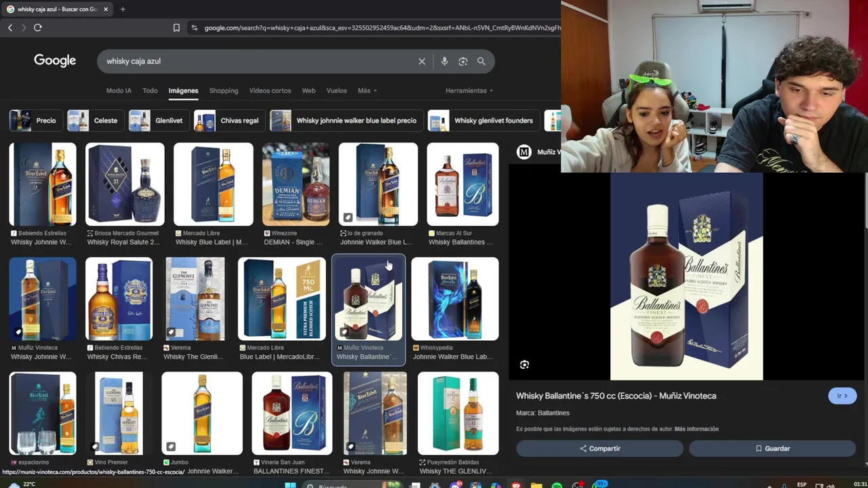Open File Explorer folder icon on taskbar
The height and width of the screenshot is (488, 868).
[536, 485]
